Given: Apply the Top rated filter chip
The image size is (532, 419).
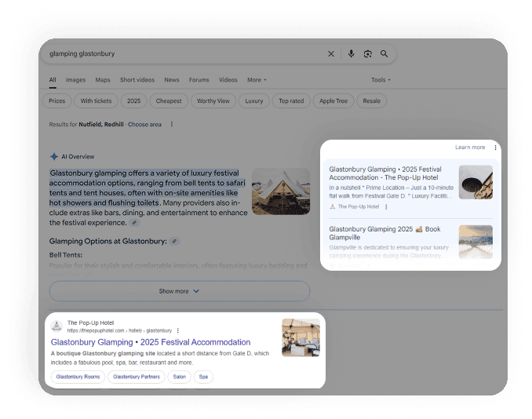Looking at the screenshot, I should [291, 101].
